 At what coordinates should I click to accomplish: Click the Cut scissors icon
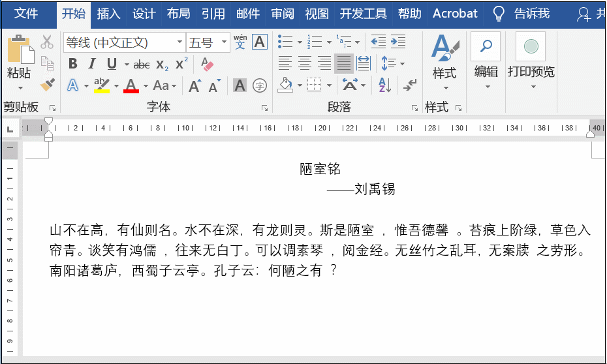pos(47,42)
